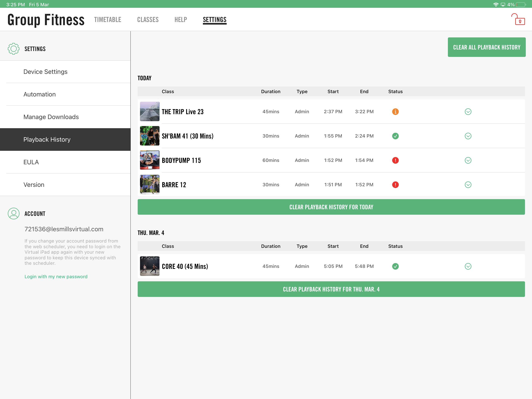Check the Wi-Fi icon in status bar
This screenshot has width=532, height=399.
496,4
